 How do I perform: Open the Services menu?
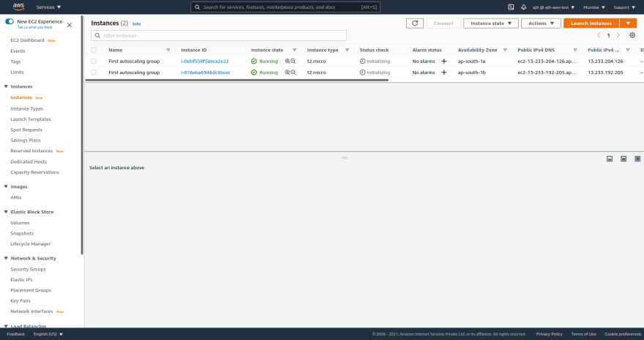(x=48, y=7)
